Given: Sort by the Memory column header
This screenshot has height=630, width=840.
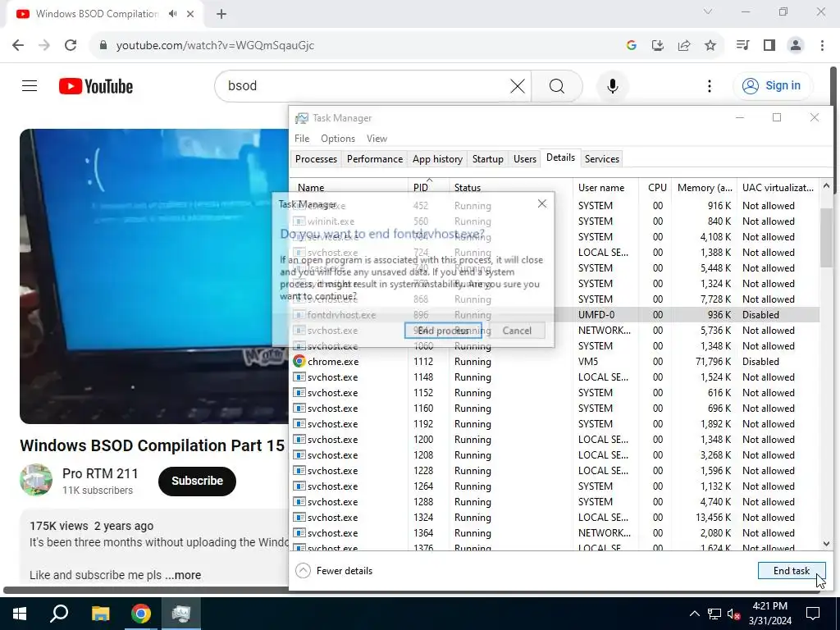Looking at the screenshot, I should [x=704, y=188].
